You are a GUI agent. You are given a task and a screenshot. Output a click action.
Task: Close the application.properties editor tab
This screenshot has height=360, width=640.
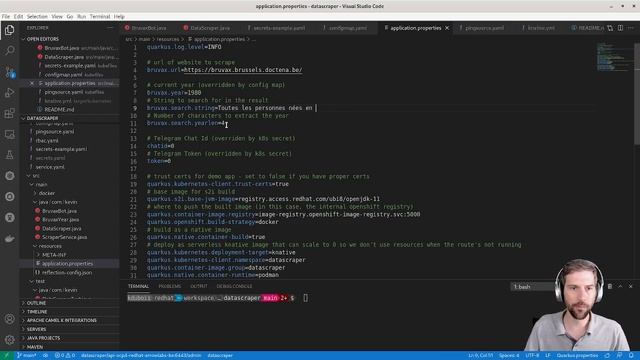click(447, 28)
